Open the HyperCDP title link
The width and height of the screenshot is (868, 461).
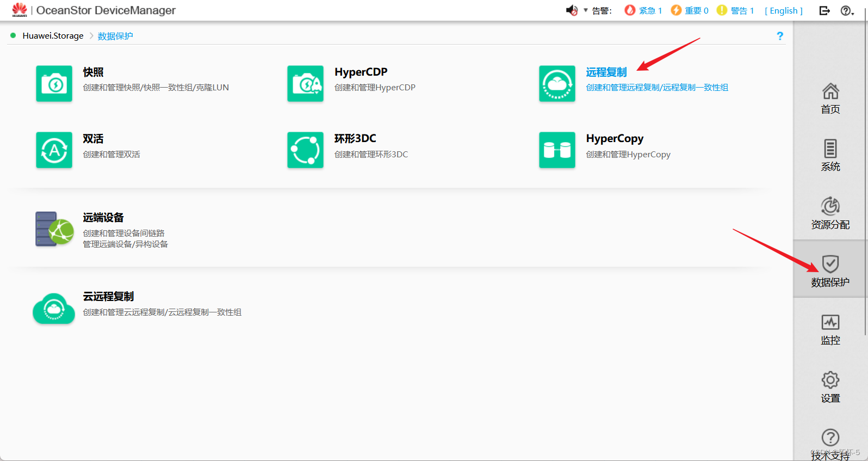click(361, 72)
